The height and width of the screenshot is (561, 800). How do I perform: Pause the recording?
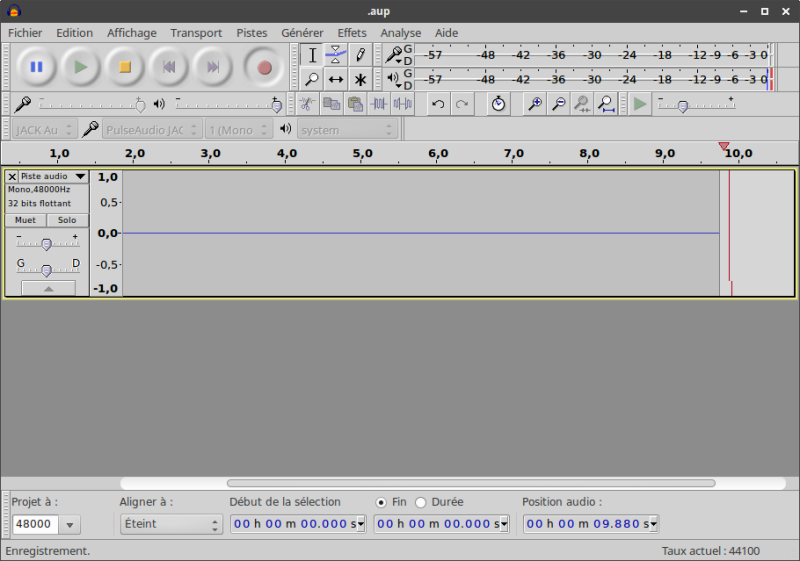(x=37, y=67)
